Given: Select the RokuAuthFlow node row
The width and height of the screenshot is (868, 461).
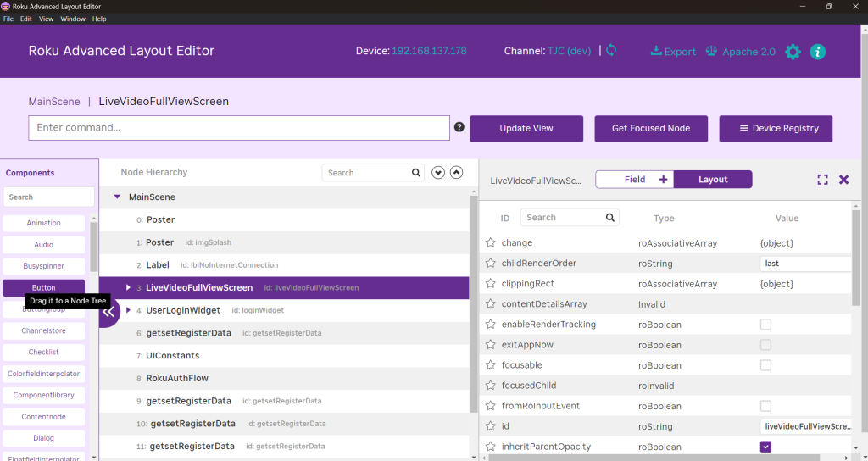Looking at the screenshot, I should (x=284, y=378).
